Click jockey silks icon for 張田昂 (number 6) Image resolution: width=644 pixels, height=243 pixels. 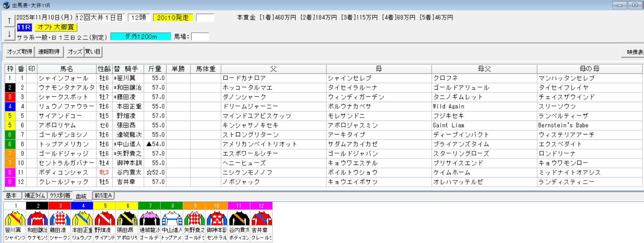(127, 219)
